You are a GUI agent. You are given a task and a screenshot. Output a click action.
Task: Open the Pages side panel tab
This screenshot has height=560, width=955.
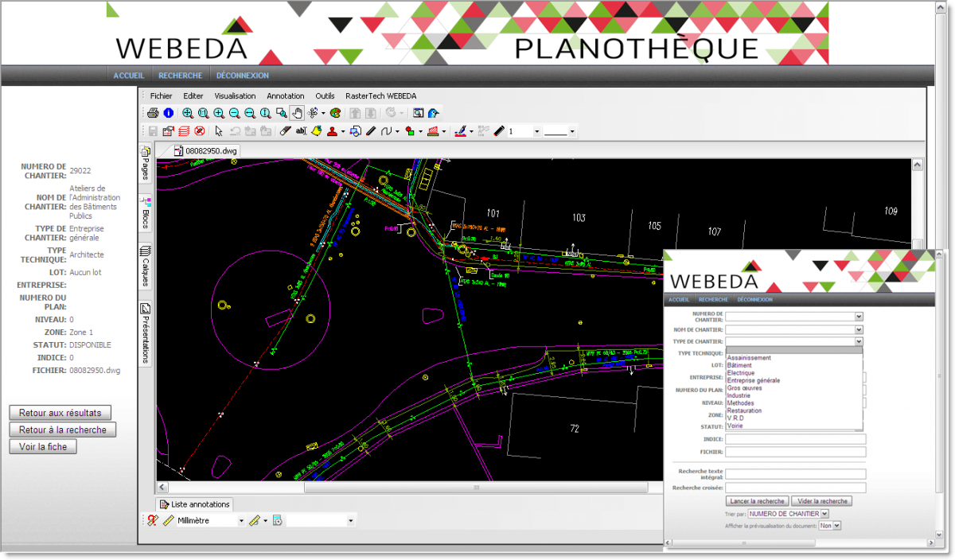coord(145,164)
